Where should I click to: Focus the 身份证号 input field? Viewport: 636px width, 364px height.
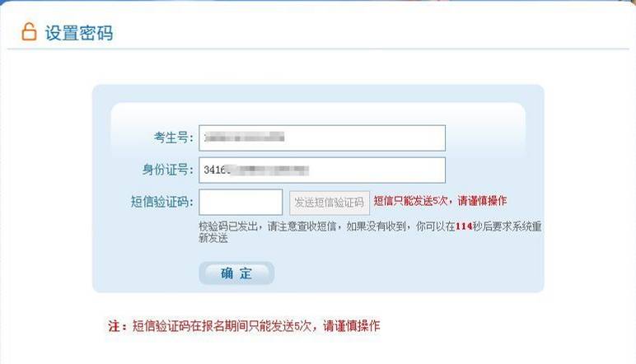322,170
